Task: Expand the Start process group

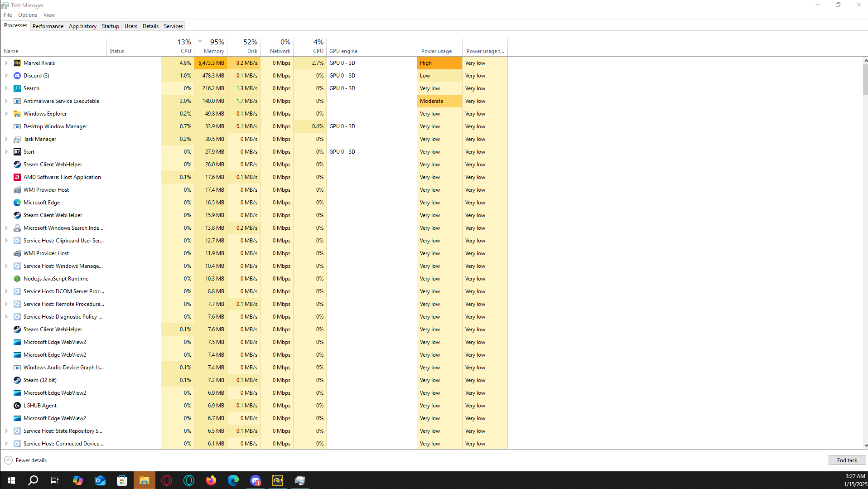Action: coord(6,152)
